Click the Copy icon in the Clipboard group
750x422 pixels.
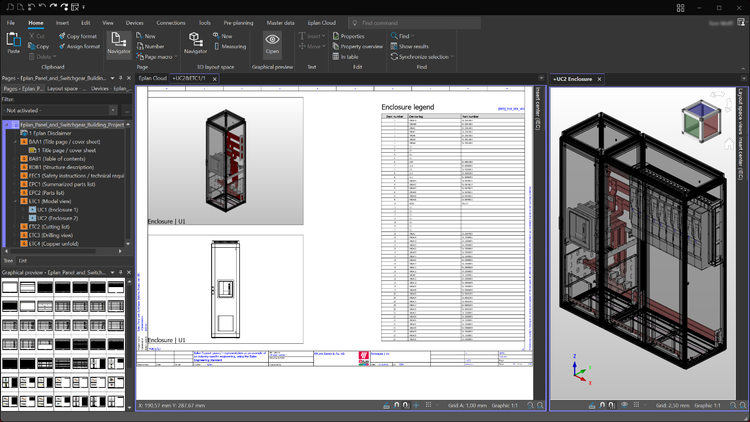coord(32,46)
